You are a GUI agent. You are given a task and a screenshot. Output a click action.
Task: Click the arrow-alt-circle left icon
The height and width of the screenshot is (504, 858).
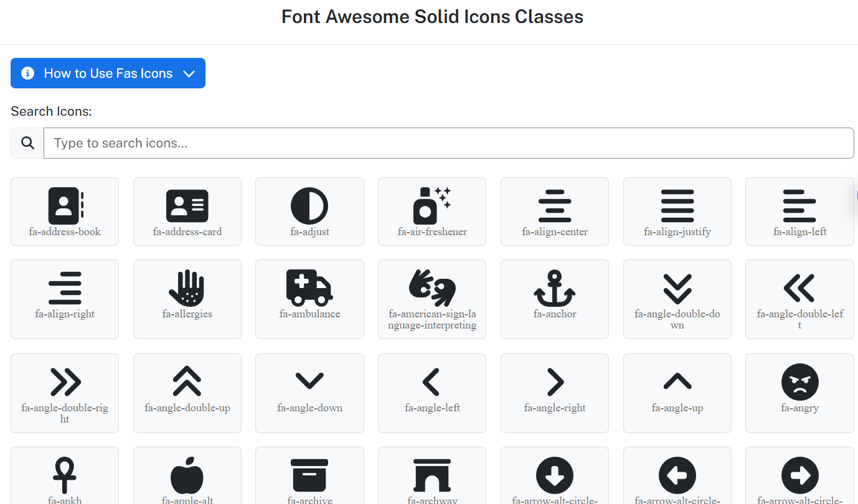677,476
